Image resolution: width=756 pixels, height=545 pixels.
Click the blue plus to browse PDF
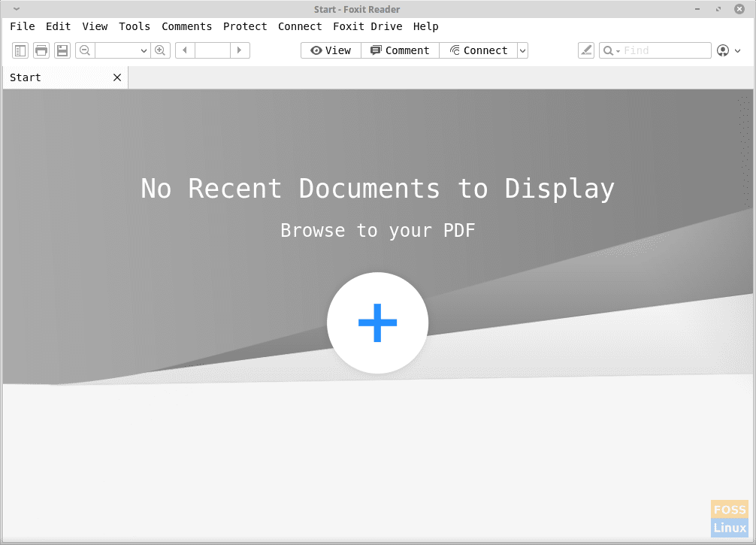(x=377, y=322)
